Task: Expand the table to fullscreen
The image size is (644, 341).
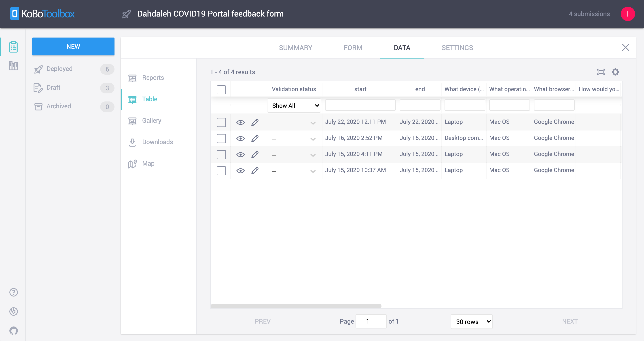Action: click(601, 72)
